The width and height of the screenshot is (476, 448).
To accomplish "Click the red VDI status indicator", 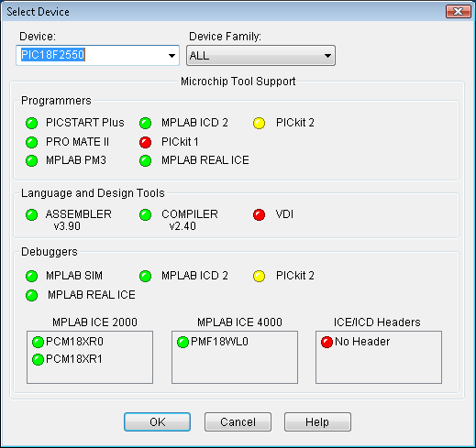I will (x=259, y=214).
